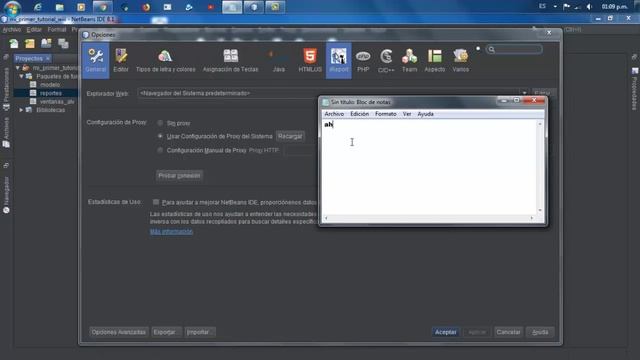Click the Windows Start orb

point(13,7)
